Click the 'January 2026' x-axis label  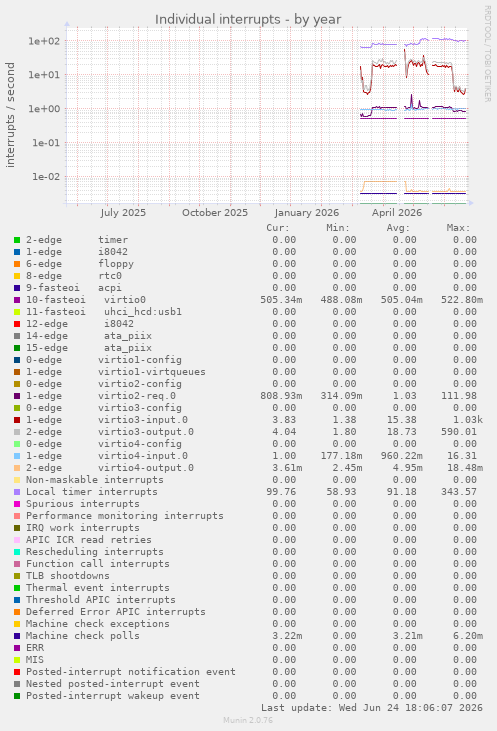pos(307,213)
